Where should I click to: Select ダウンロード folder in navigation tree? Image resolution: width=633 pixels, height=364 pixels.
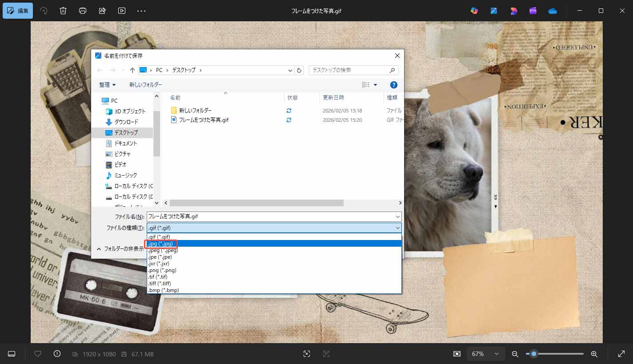[126, 122]
